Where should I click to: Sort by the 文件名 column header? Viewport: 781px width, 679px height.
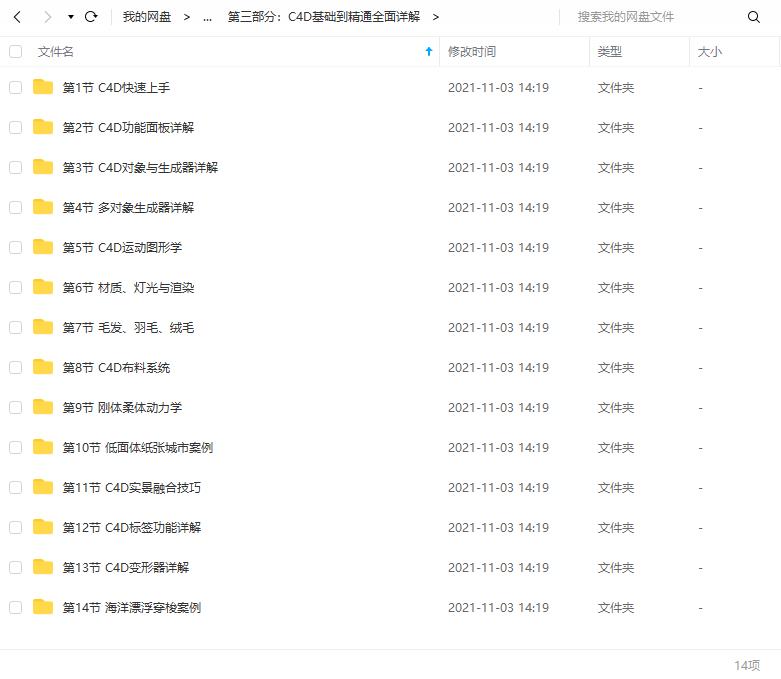55,51
